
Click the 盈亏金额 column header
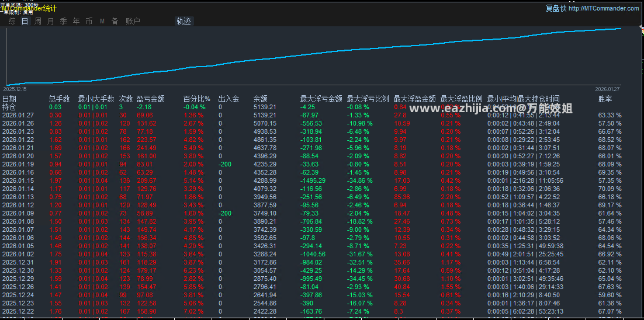point(151,99)
